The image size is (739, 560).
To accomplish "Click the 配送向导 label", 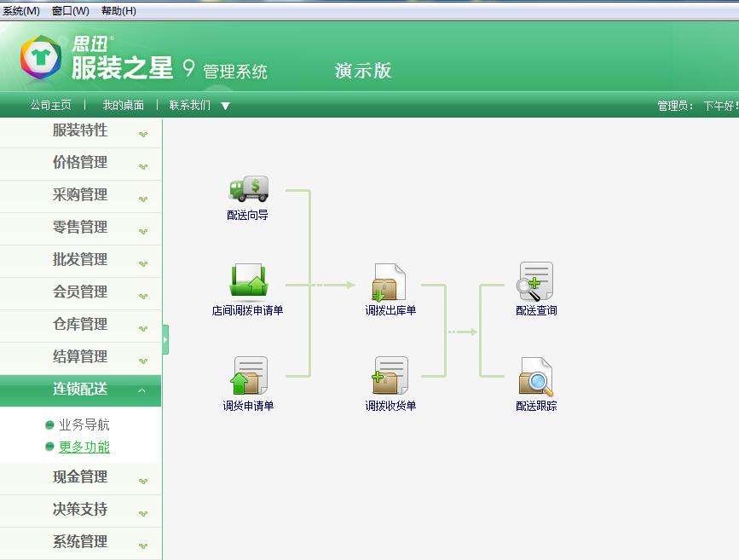I will click(x=247, y=216).
